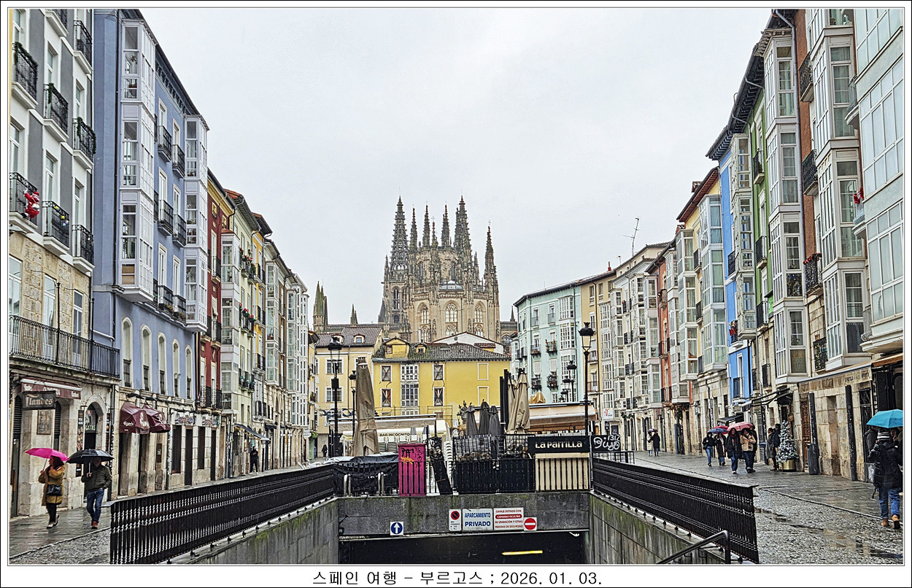Click the pink graffiti-covered panel
912x588 pixels.
[x=411, y=469]
